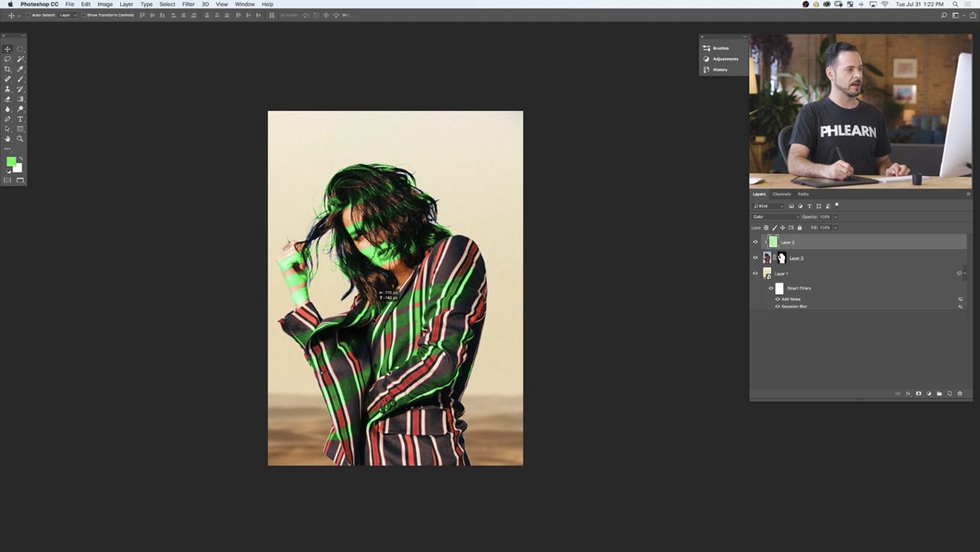The image size is (980, 552).
Task: Open the Filter menu
Action: coord(188,4)
